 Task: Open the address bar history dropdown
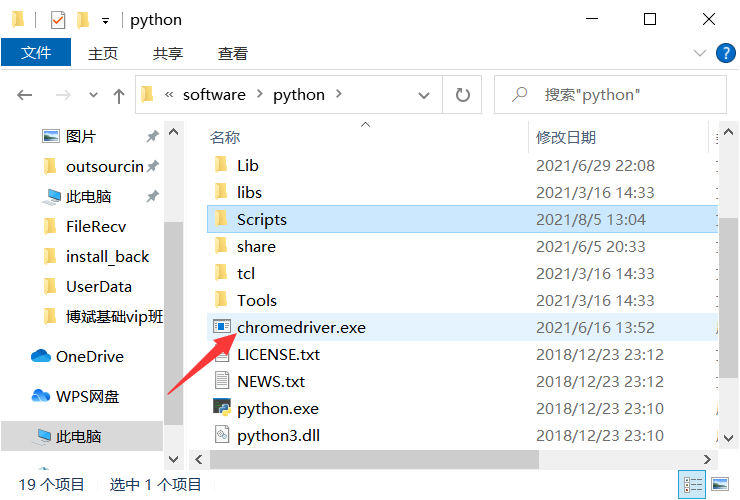coord(424,95)
